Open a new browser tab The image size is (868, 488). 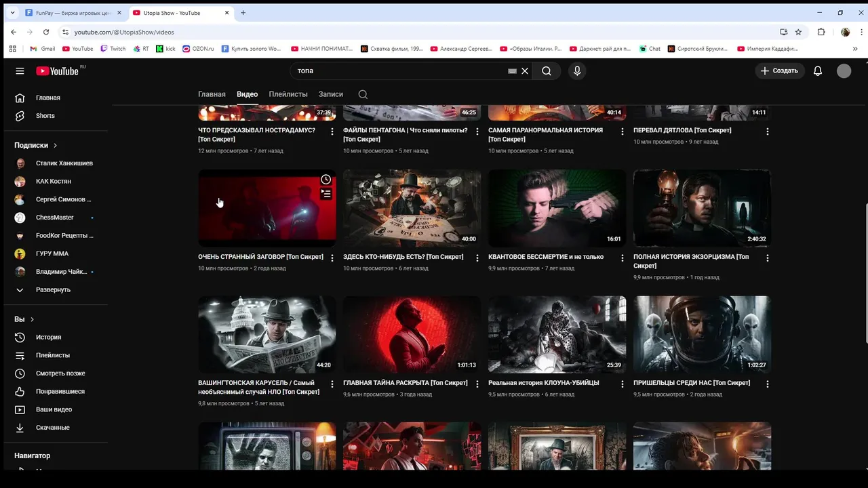pyautogui.click(x=243, y=13)
